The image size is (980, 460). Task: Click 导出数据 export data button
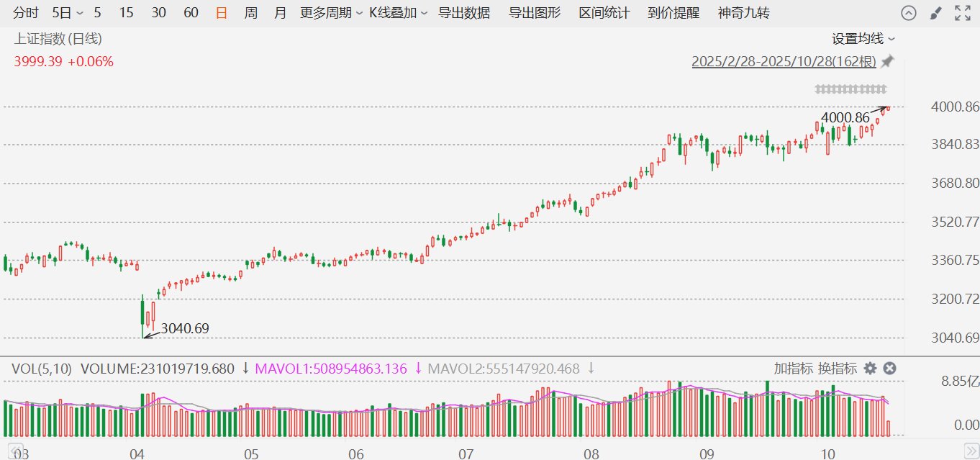coord(464,13)
